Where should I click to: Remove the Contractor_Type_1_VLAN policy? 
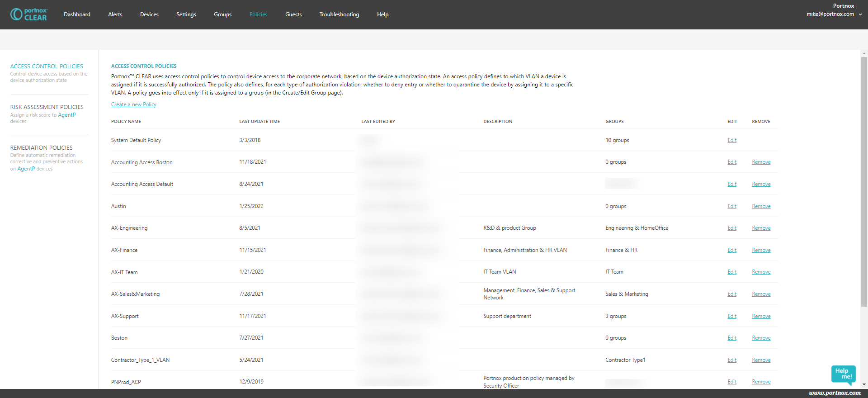click(x=761, y=360)
